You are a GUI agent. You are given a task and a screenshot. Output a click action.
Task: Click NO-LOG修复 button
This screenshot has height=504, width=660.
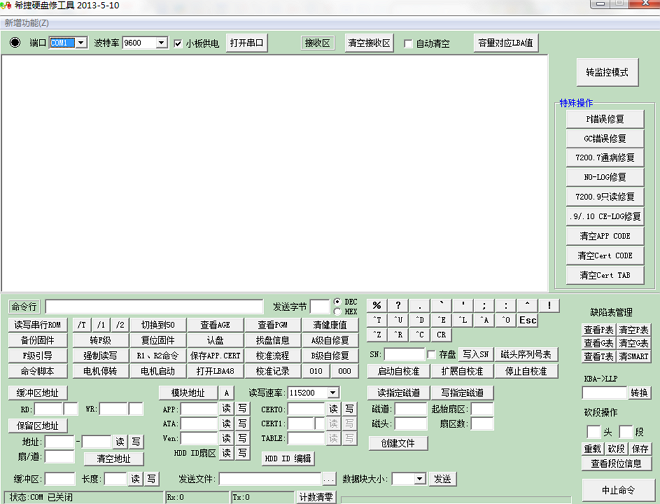(x=605, y=177)
